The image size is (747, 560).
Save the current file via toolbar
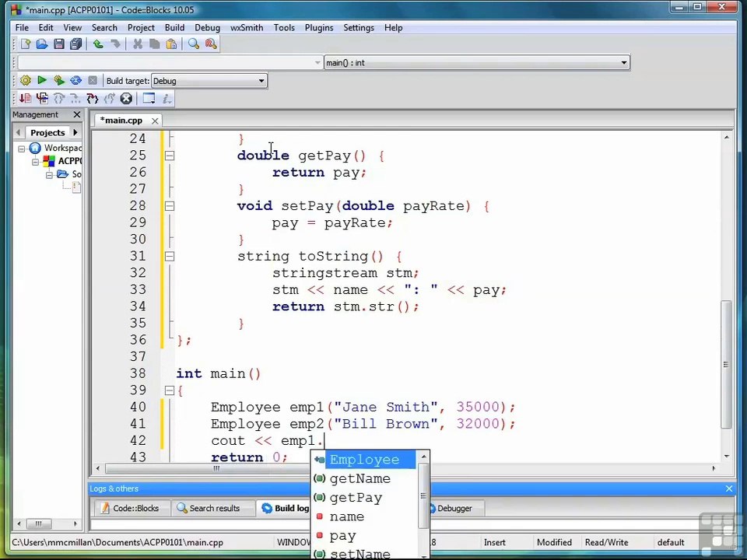[59, 44]
